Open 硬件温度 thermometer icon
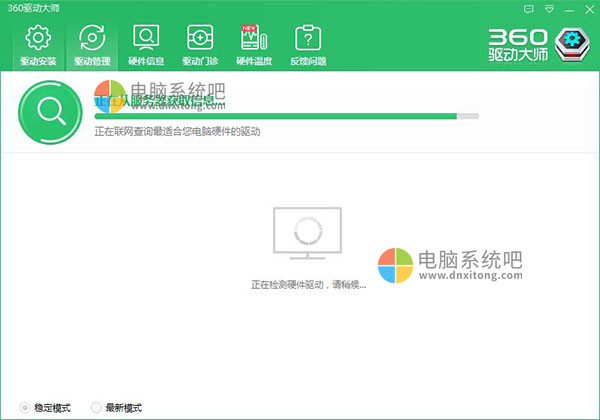The height and width of the screenshot is (420, 600). [254, 45]
